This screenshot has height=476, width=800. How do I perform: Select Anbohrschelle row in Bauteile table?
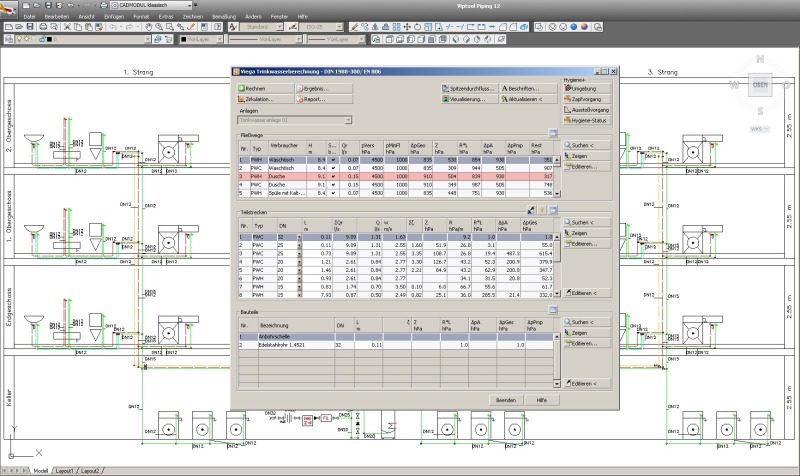pos(396,337)
